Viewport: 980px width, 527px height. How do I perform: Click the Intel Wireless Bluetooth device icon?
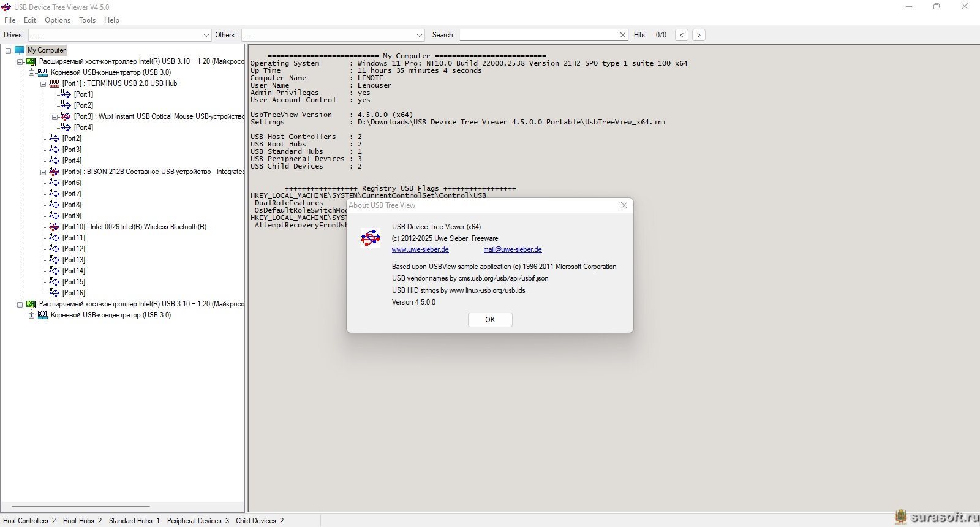point(54,227)
